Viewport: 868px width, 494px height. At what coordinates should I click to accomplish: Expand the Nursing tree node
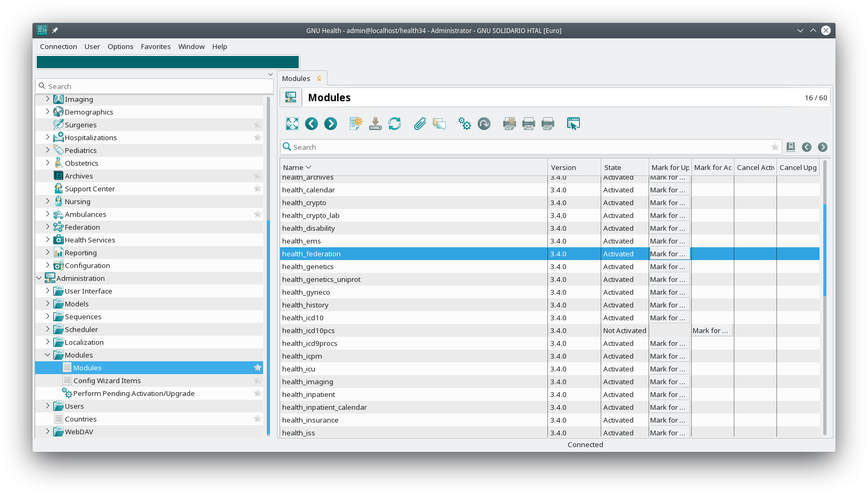(x=47, y=201)
